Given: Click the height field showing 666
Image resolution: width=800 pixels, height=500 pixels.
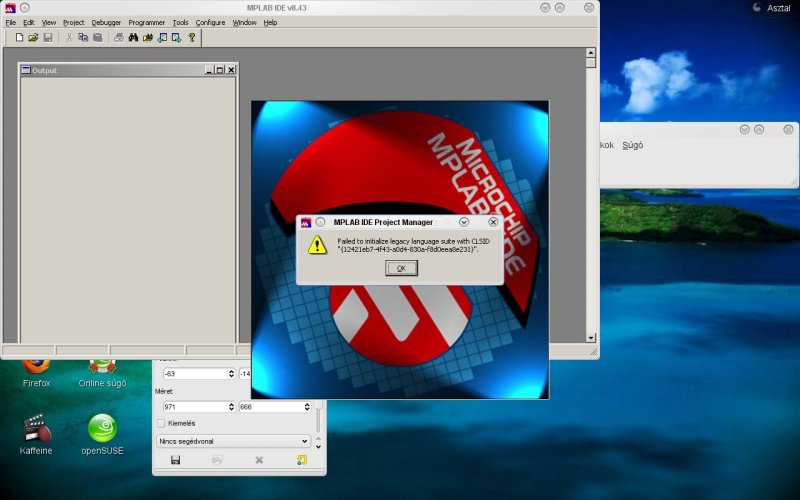Looking at the screenshot, I should click(275, 407).
